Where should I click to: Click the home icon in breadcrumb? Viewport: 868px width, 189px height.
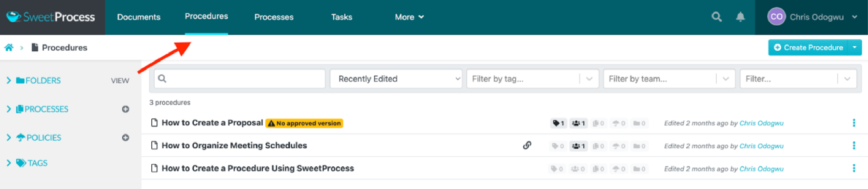(x=9, y=47)
